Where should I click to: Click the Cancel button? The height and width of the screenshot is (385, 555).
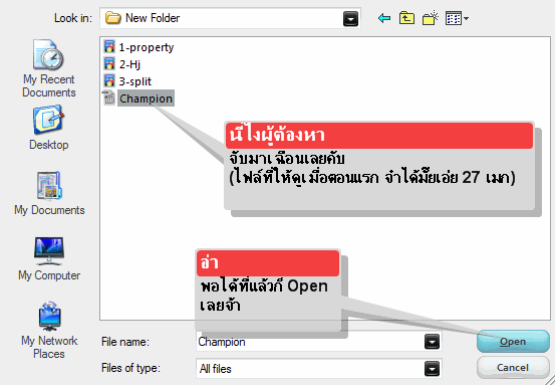pyautogui.click(x=513, y=368)
